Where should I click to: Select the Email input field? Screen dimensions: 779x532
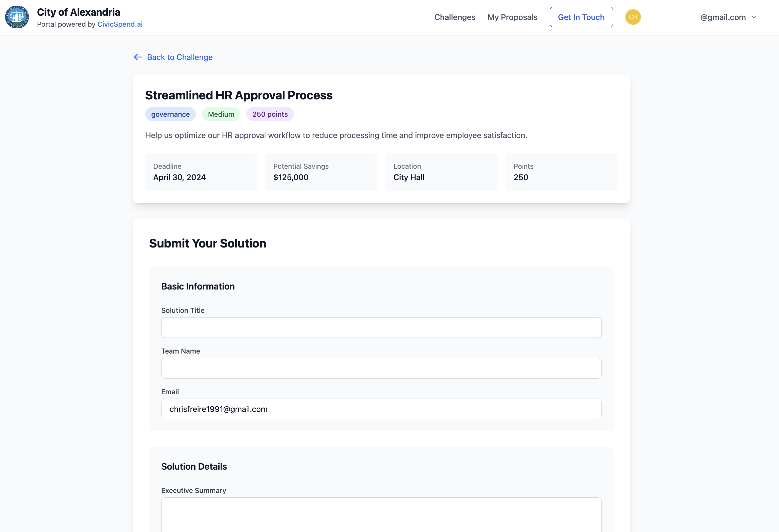pyautogui.click(x=381, y=409)
